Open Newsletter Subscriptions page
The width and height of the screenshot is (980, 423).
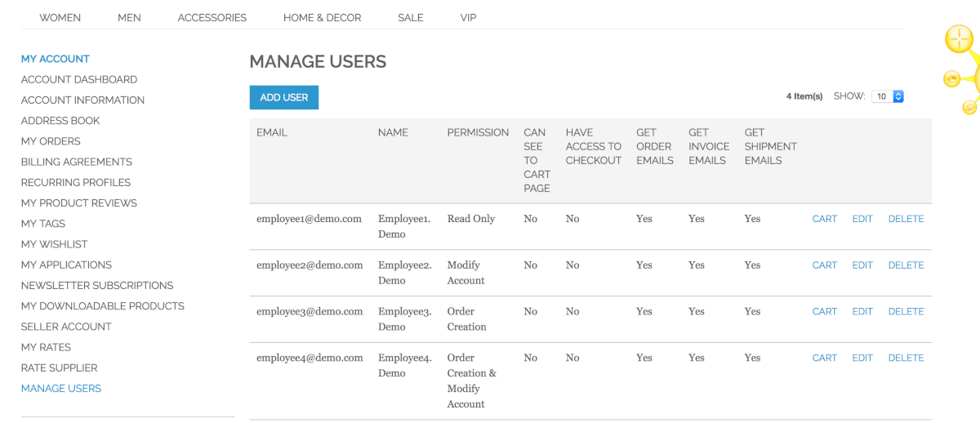click(x=97, y=286)
